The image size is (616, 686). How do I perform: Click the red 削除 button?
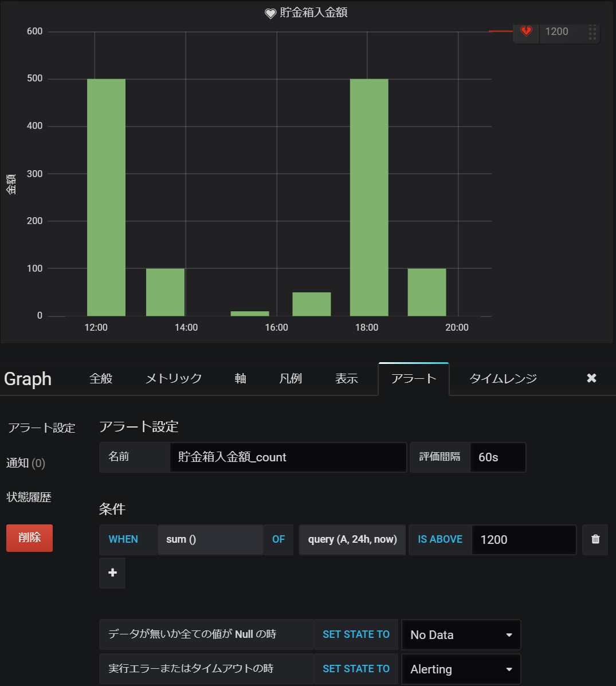click(29, 538)
